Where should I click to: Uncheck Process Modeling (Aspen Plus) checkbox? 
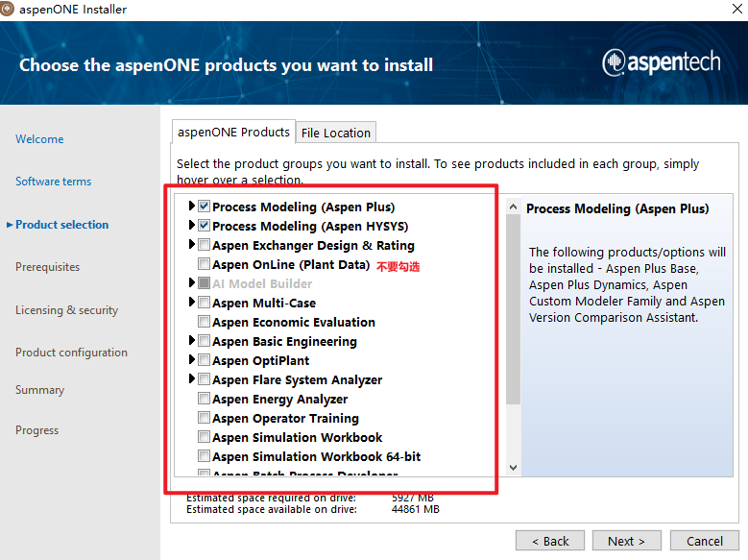click(204, 207)
